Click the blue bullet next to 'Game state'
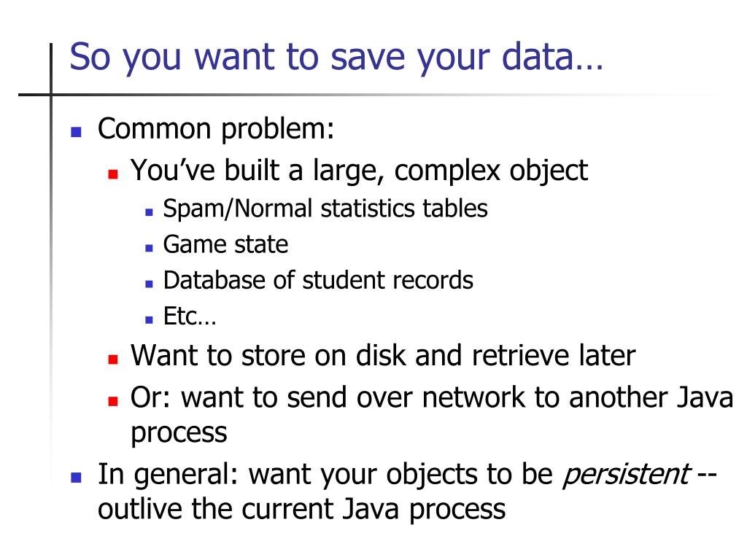The width and height of the screenshot is (747, 560). 149,248
